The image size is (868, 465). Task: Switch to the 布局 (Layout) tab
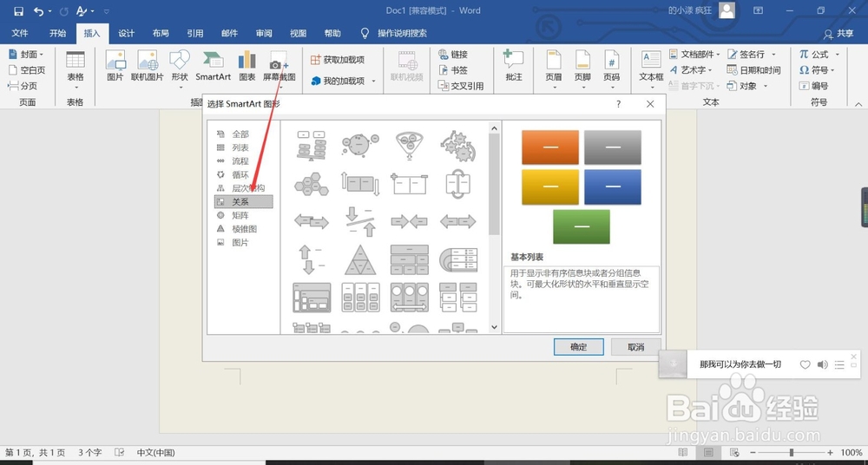[x=161, y=33]
